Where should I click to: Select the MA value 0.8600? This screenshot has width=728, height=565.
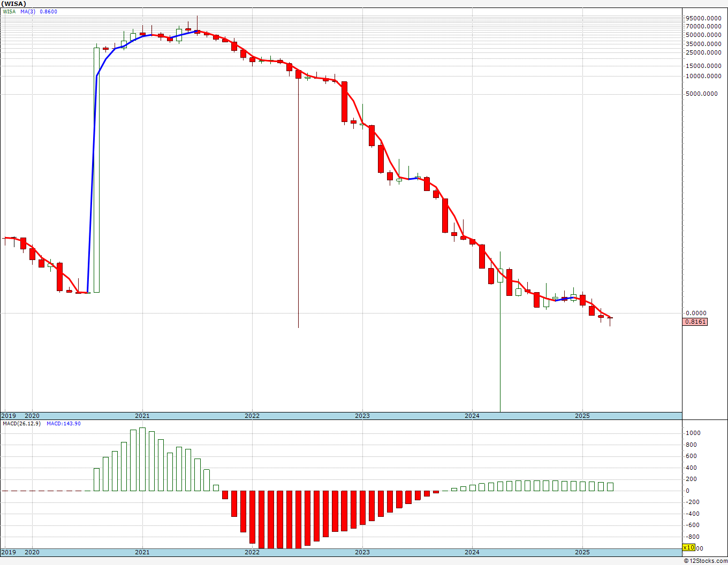(49, 11)
